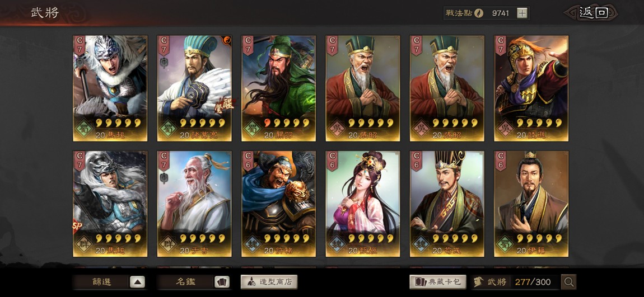Expand the 篩選 filter arrow
Viewport: 644px width, 297px height.
tap(138, 282)
